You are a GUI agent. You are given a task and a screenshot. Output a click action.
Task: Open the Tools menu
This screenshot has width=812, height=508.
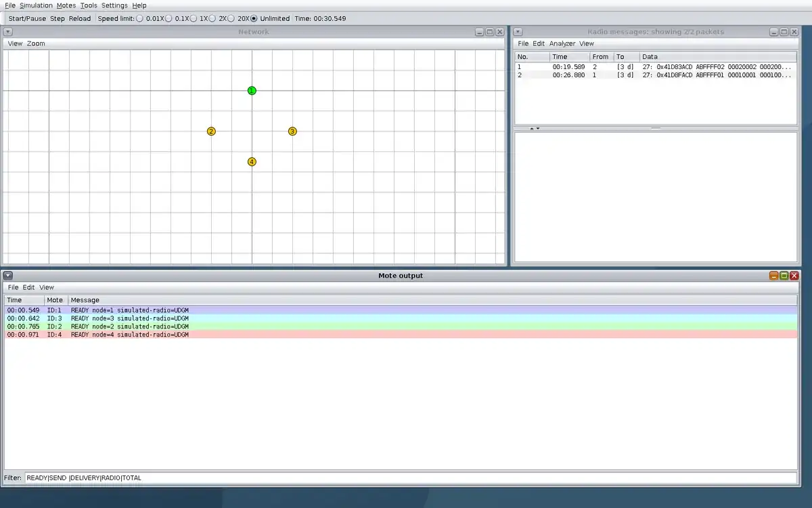coord(89,5)
